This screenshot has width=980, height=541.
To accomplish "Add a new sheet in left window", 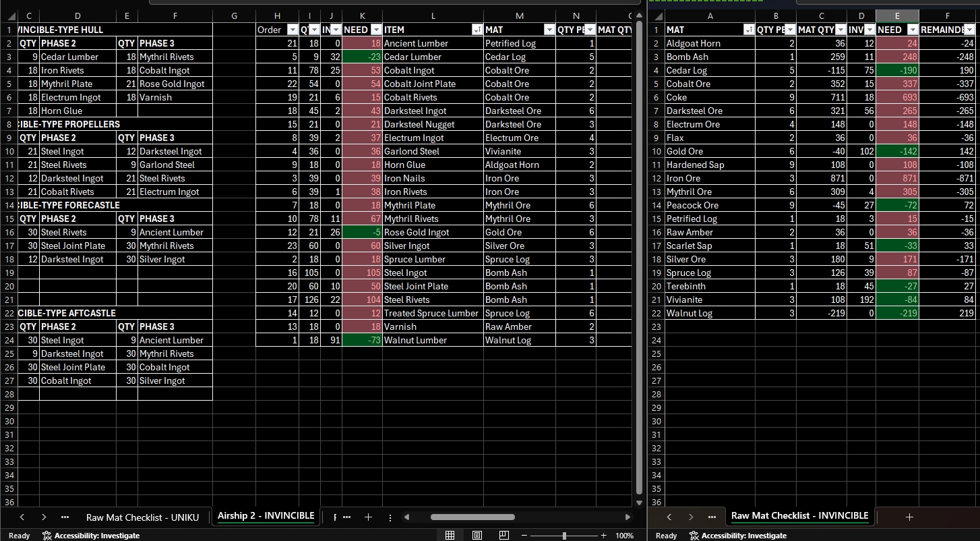I will 368,517.
